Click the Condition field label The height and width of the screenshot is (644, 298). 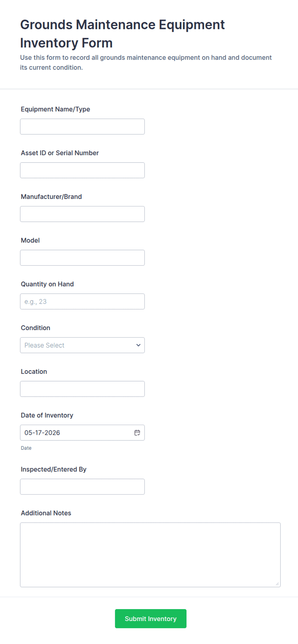coord(36,328)
